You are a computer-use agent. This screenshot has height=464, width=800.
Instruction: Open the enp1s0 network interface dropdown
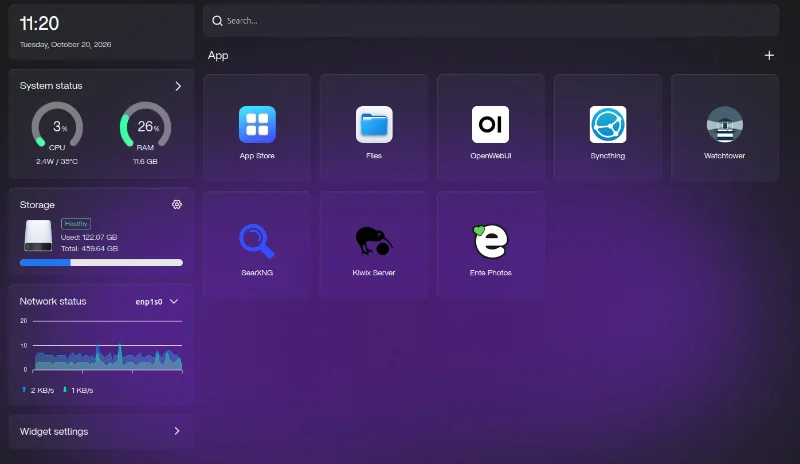point(157,302)
